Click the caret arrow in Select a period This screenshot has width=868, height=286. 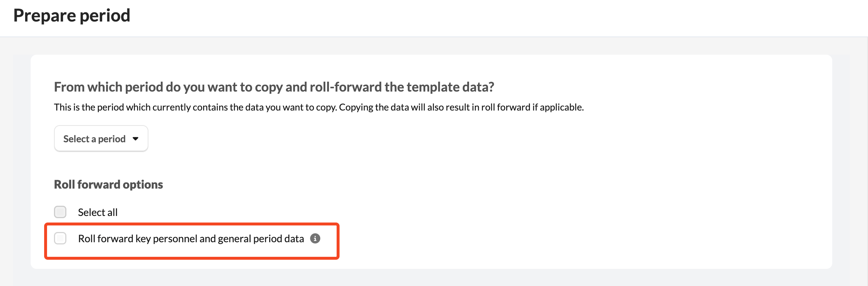[x=136, y=139]
